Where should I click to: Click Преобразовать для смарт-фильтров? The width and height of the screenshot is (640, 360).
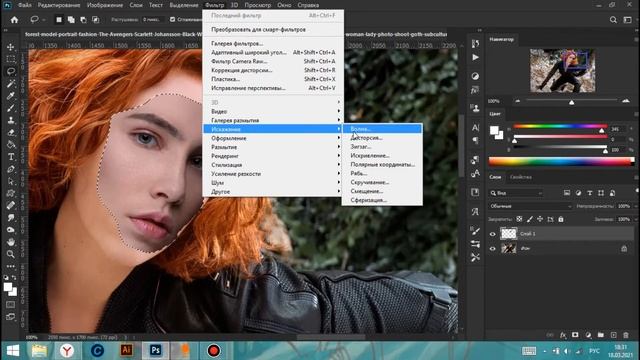(x=273, y=30)
